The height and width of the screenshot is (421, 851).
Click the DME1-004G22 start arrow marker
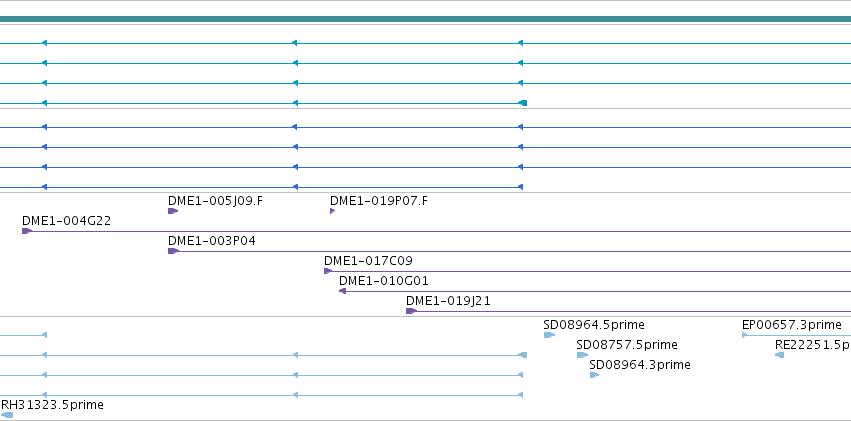27,231
